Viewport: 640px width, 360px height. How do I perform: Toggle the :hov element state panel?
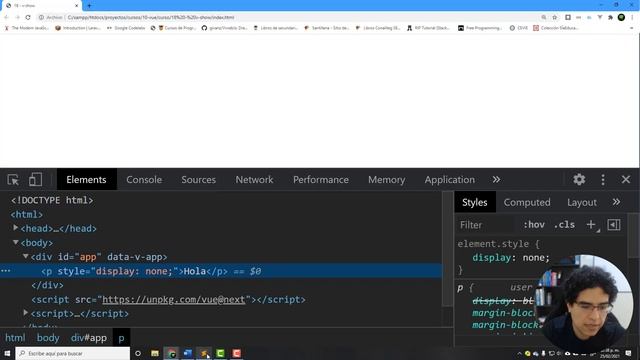pos(534,225)
